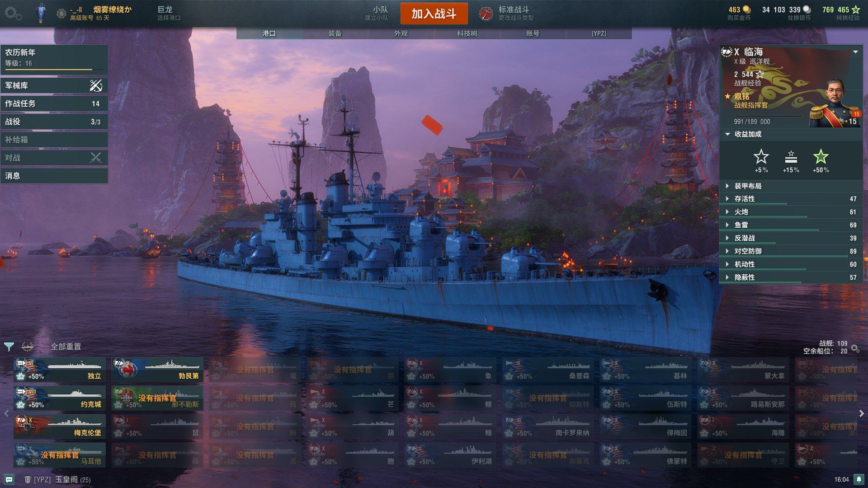Open the 作战任务 combat missions panel
Image resolution: width=868 pixels, height=488 pixels.
(54, 103)
